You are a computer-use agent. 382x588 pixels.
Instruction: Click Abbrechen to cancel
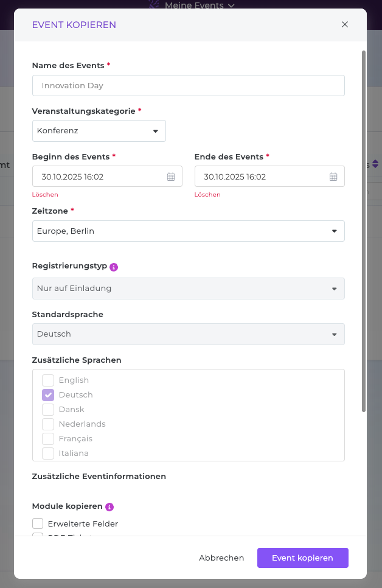[221, 558]
